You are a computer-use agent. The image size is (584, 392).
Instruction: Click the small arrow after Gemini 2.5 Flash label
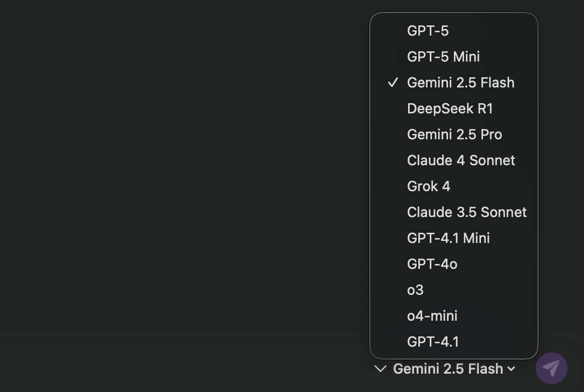511,369
